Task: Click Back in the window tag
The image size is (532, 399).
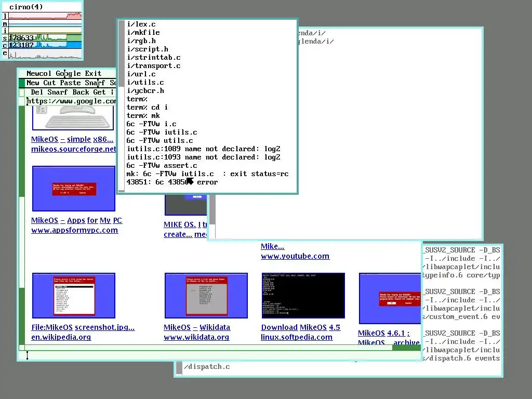Action: tap(81, 92)
